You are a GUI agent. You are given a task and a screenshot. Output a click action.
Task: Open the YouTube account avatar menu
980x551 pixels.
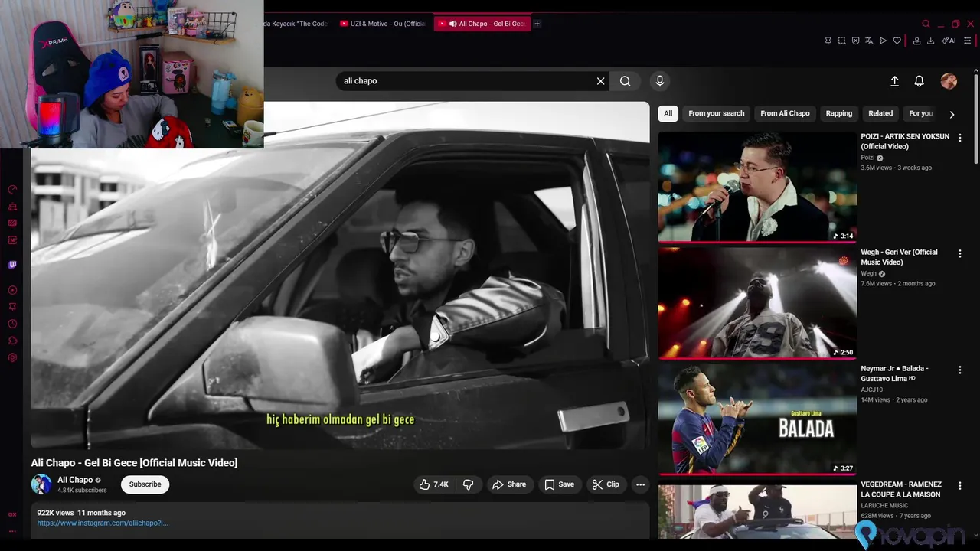(x=949, y=81)
